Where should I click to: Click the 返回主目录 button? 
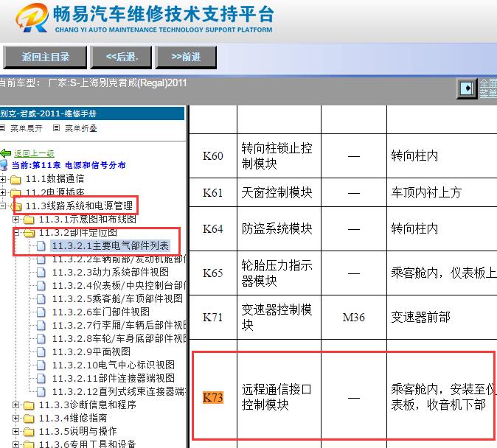pyautogui.click(x=45, y=57)
